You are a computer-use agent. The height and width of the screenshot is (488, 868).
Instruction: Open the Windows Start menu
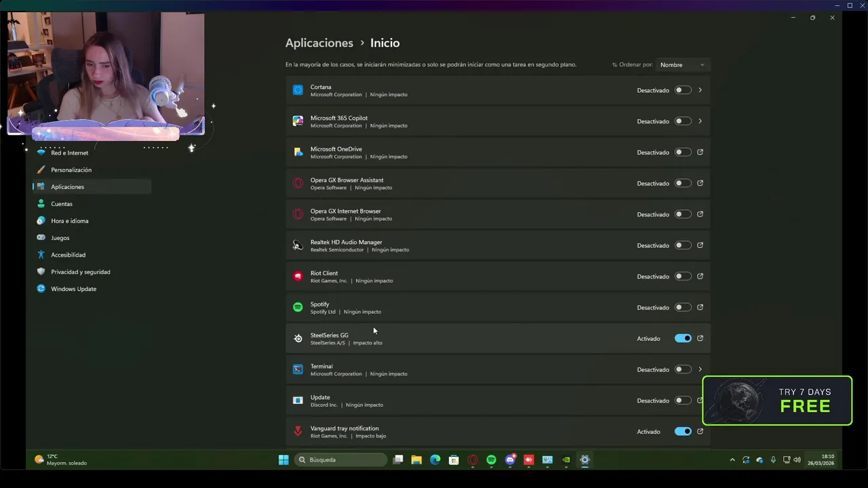click(283, 460)
